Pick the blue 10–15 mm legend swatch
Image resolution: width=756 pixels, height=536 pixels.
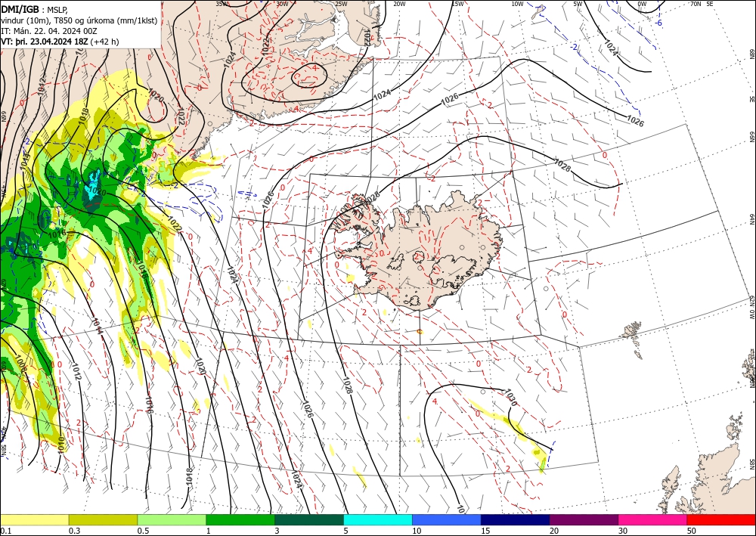click(x=447, y=519)
